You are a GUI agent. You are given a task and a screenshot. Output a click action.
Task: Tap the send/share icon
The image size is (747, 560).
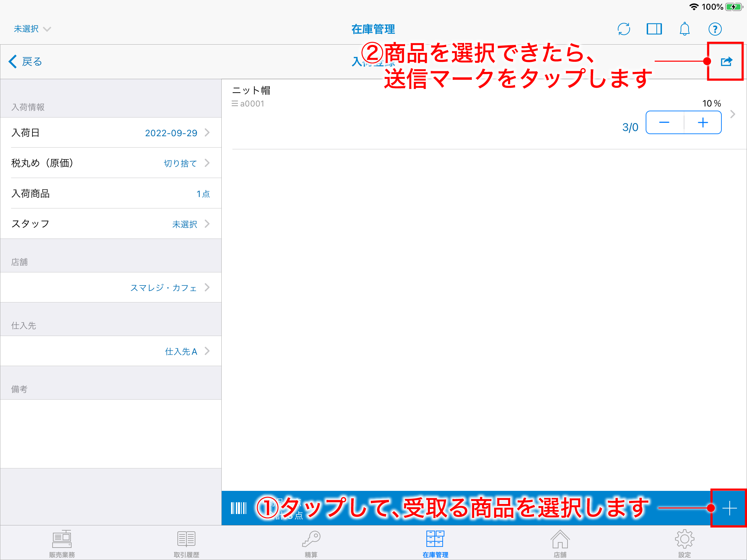point(726,62)
